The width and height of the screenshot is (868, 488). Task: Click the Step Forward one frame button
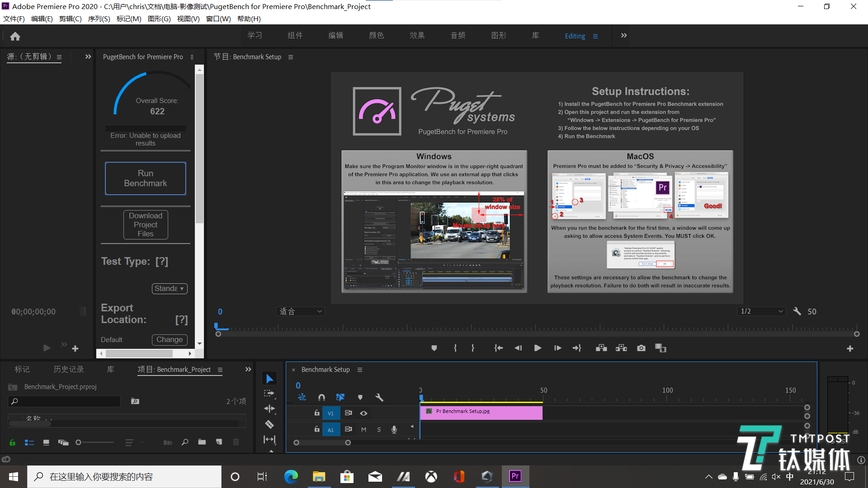click(557, 348)
